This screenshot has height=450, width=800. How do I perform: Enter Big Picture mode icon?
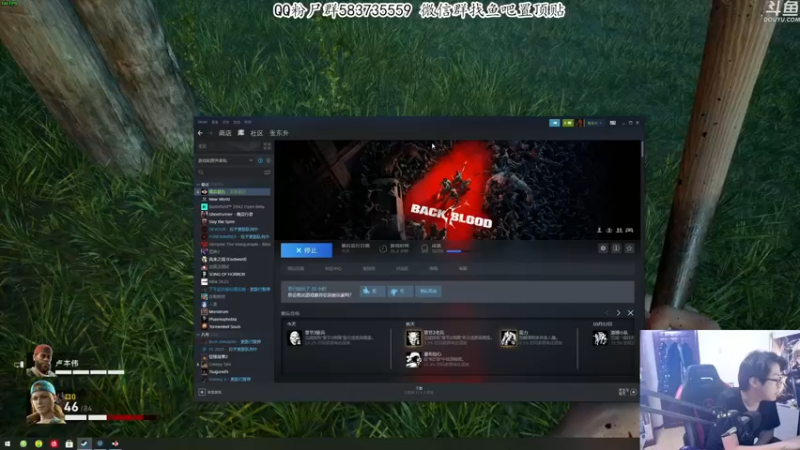(613, 123)
